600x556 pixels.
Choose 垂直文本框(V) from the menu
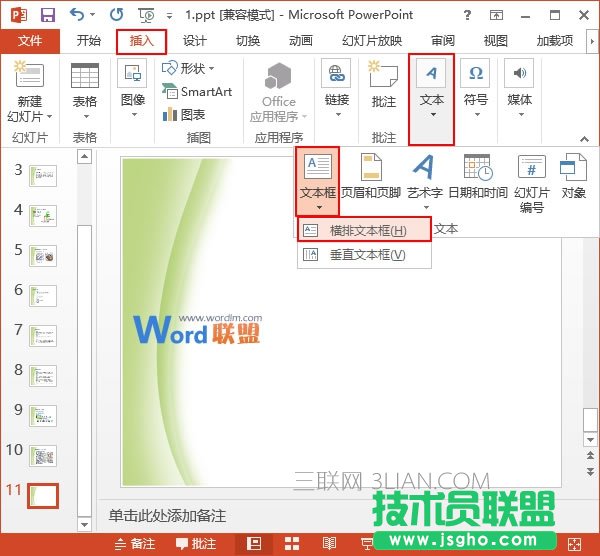coord(364,254)
